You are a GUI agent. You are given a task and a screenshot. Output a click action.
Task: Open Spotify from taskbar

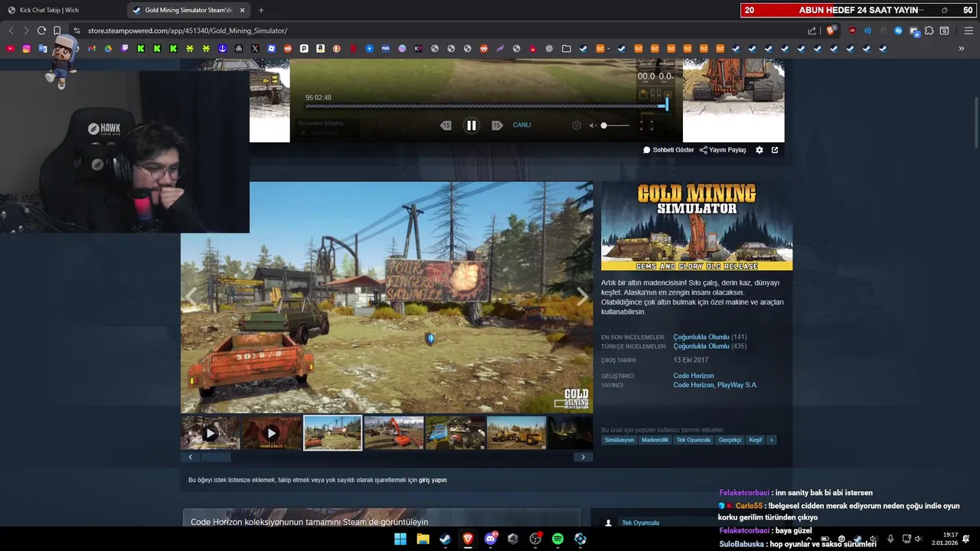(x=557, y=539)
